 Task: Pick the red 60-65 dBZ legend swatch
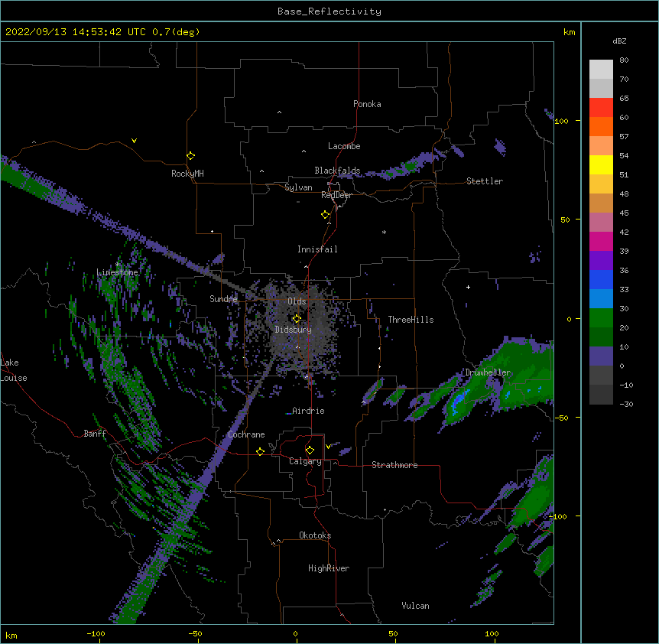coord(601,108)
